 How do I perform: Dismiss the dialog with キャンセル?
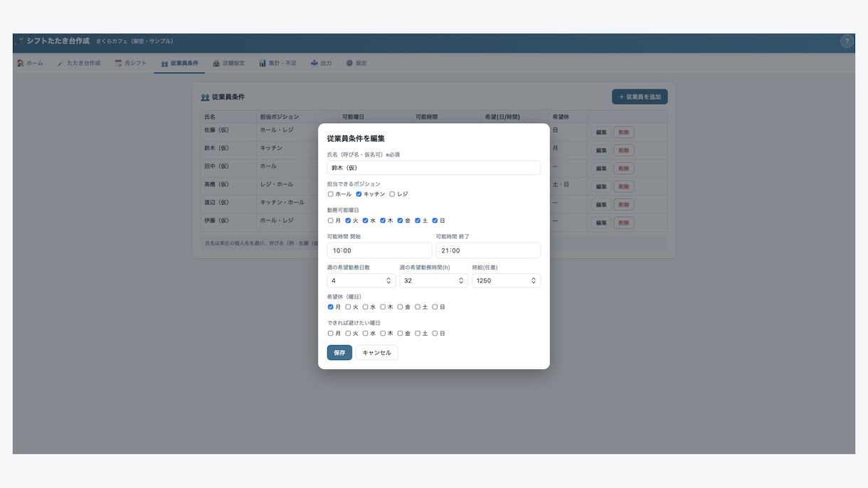[377, 353]
